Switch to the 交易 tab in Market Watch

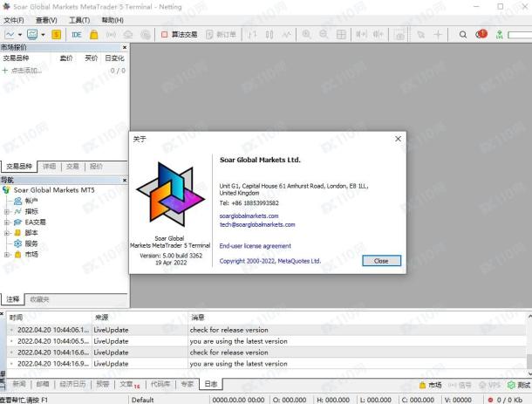(72, 167)
